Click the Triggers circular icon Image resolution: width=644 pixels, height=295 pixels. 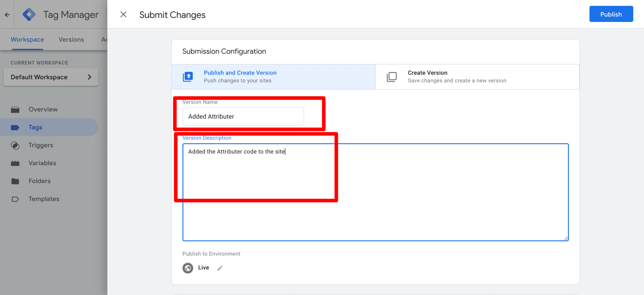[x=15, y=145]
